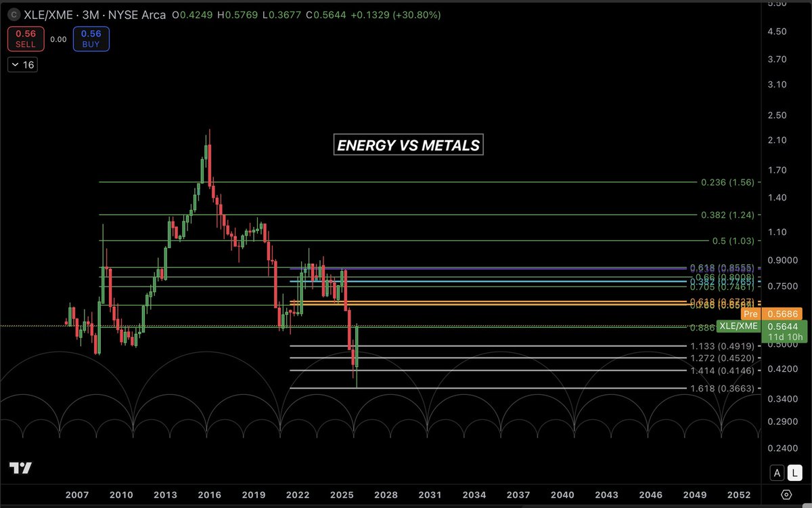
Task: Select Fib extension label 1.618 (0.3663)
Action: pyautogui.click(x=722, y=389)
